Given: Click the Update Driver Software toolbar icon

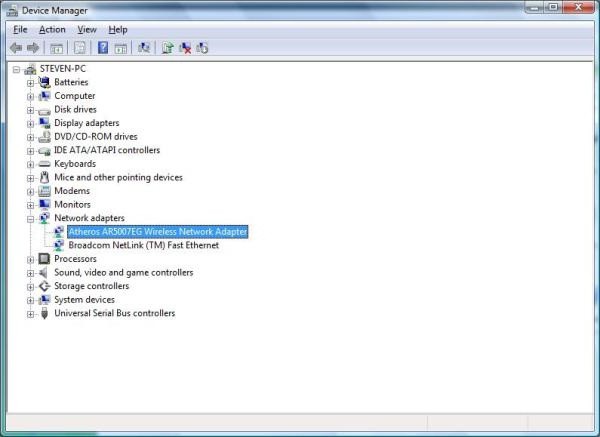Looking at the screenshot, I should pyautogui.click(x=167, y=47).
